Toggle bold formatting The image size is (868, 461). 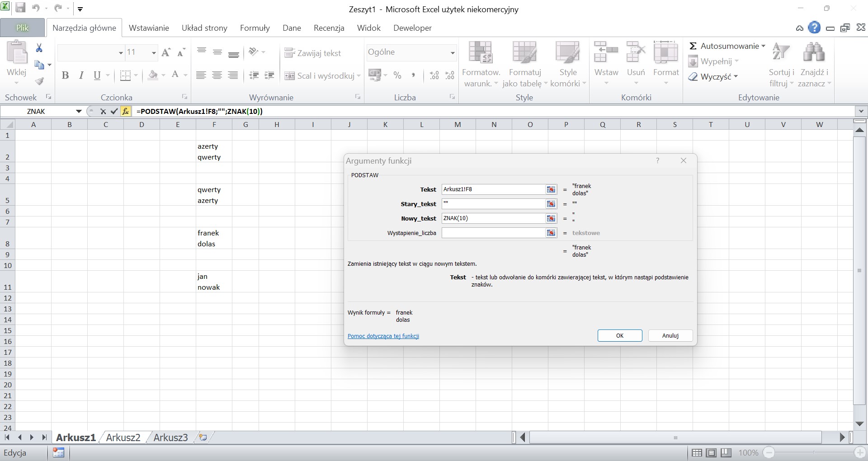coord(66,75)
